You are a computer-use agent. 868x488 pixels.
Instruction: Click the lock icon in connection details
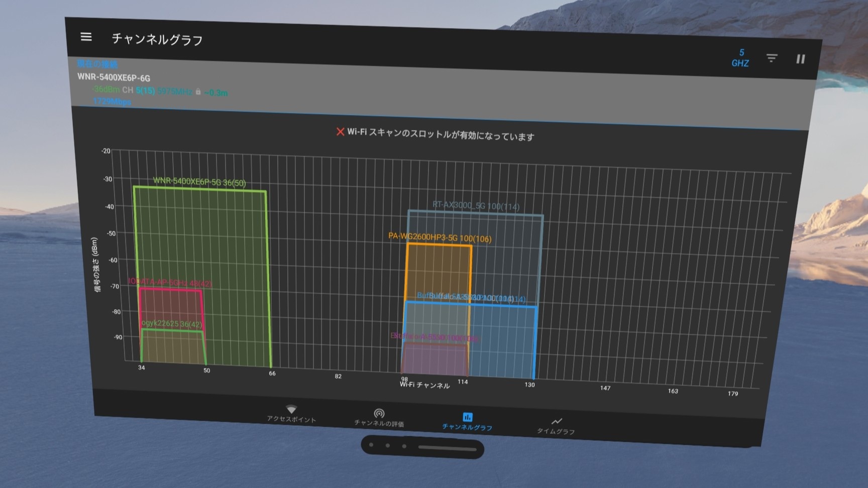pos(198,92)
